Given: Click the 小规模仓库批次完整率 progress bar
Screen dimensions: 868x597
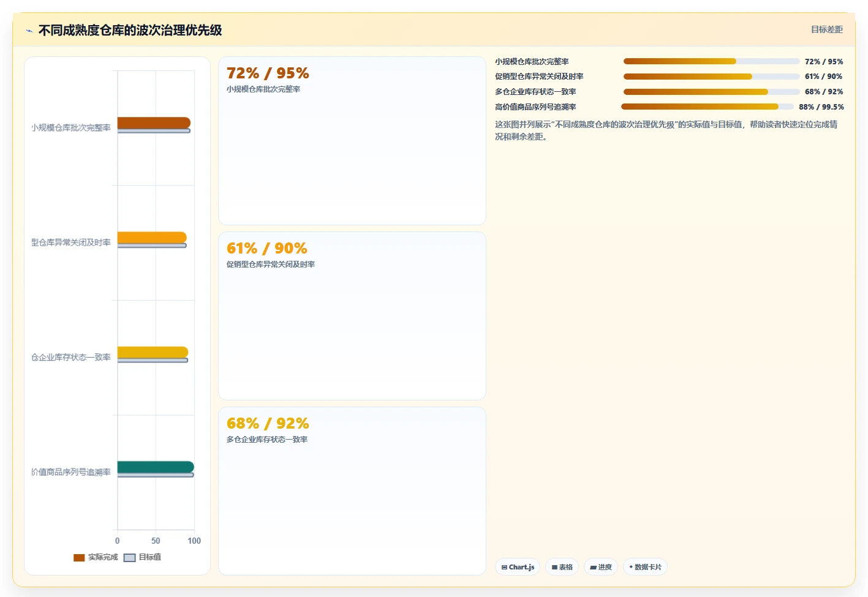Looking at the screenshot, I should click(711, 61).
